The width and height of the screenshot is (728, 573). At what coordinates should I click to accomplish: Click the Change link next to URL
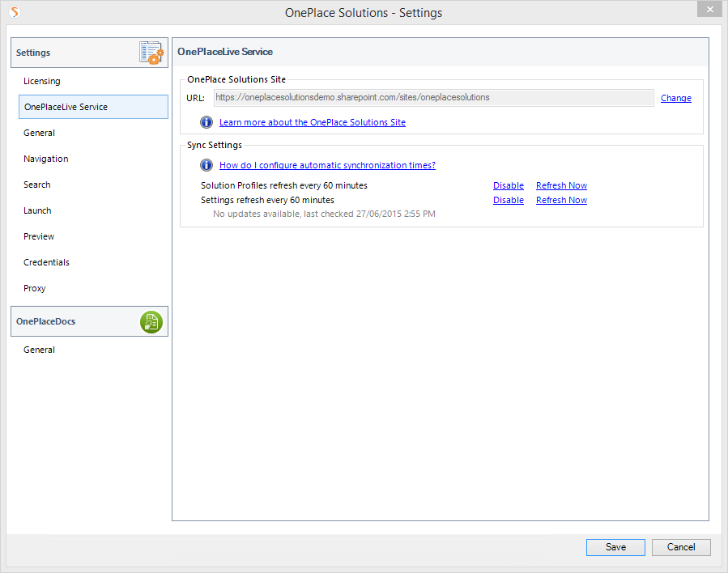pos(676,98)
